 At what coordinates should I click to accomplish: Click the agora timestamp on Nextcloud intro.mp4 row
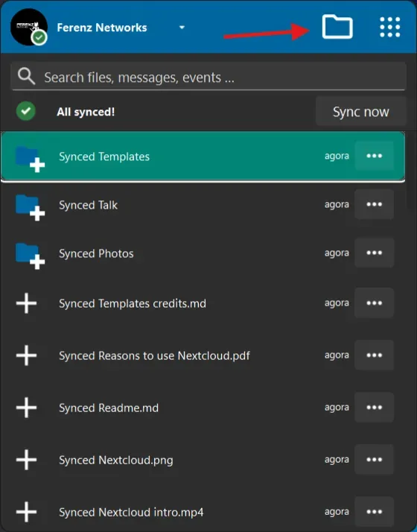337,513
